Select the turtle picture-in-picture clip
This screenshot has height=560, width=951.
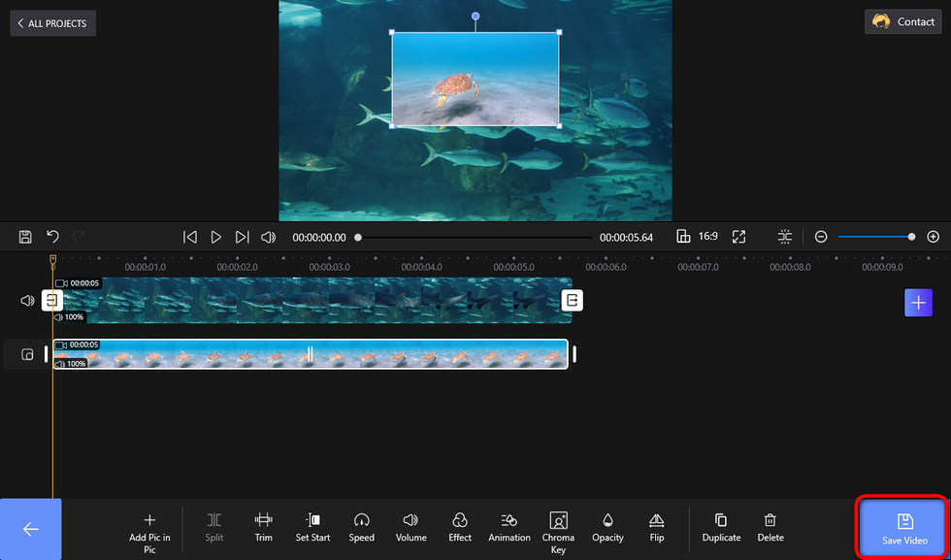(x=311, y=354)
